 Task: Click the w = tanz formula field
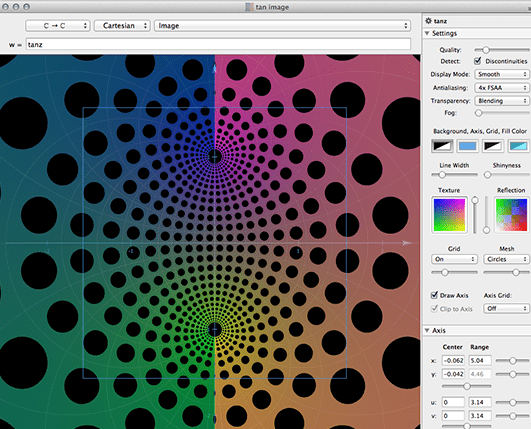click(x=218, y=44)
